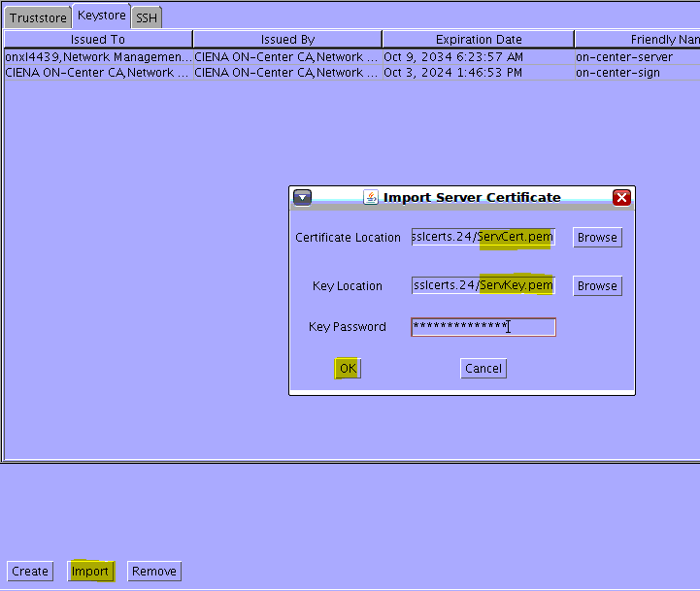Click the on-center-sign friendly name
The height and width of the screenshot is (591, 700).
click(638, 73)
